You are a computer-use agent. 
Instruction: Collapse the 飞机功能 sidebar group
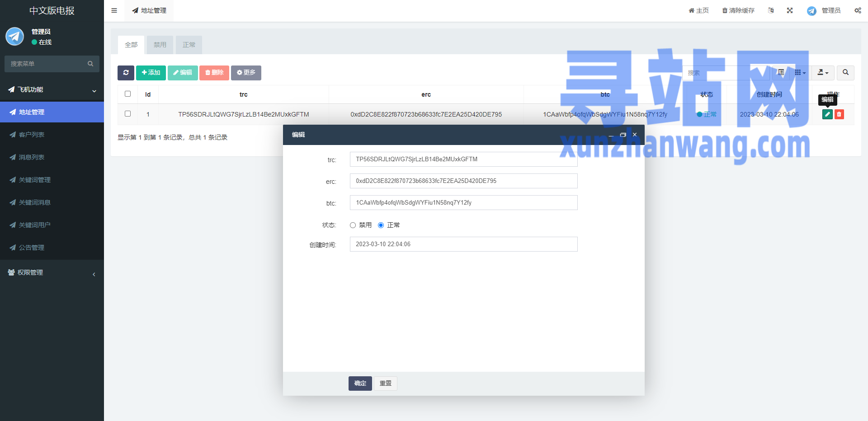[x=52, y=89]
